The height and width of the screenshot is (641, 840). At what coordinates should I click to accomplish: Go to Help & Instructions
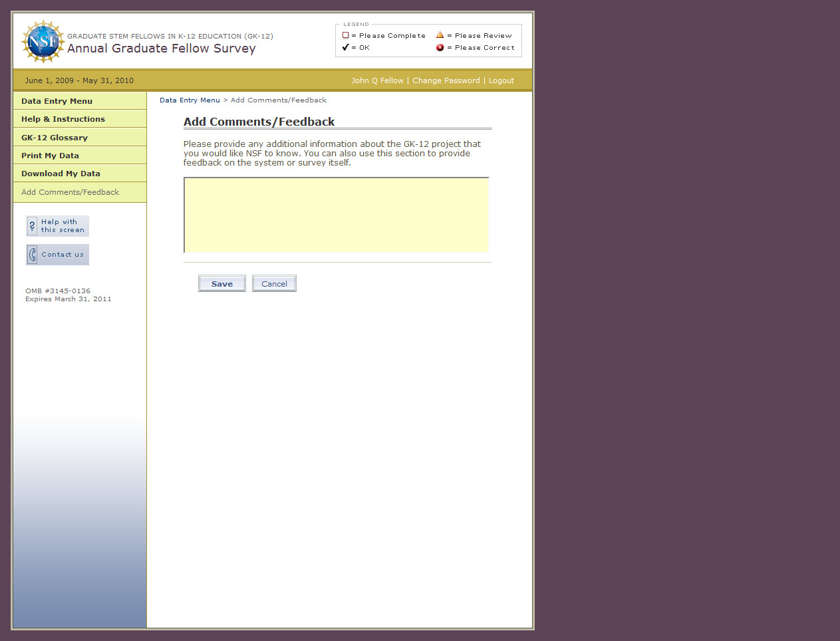pos(63,119)
